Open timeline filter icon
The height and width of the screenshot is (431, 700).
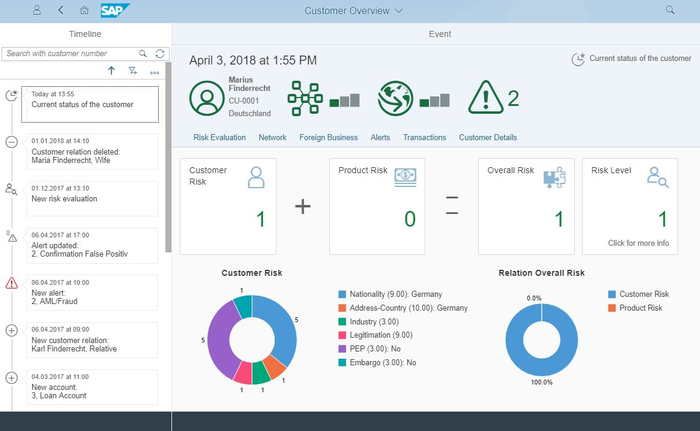133,71
